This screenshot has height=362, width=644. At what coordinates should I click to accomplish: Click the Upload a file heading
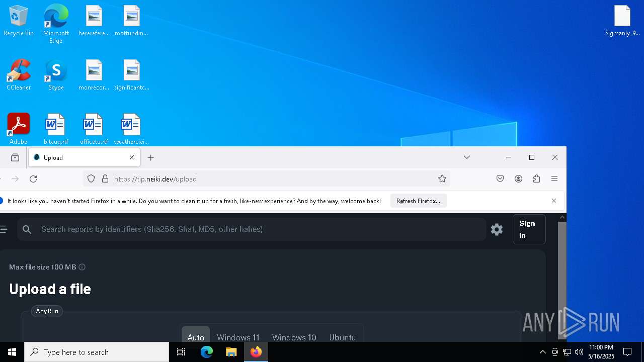click(x=50, y=289)
